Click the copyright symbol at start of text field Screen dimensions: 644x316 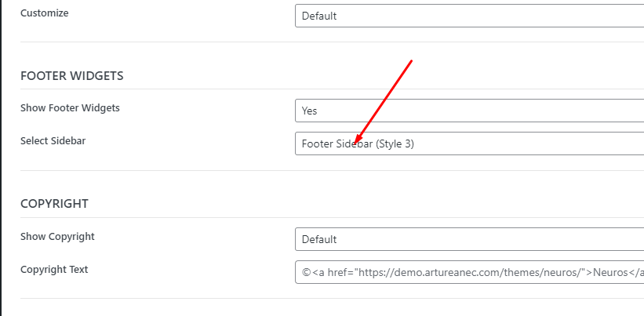click(307, 272)
